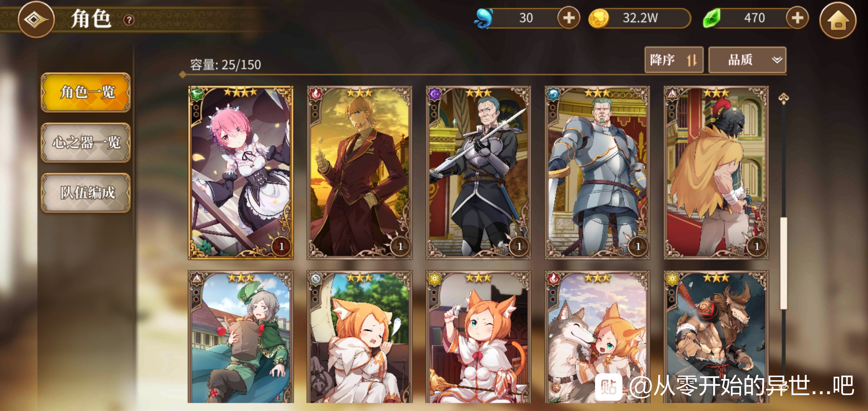The width and height of the screenshot is (868, 411).
Task: Click the home button icon
Action: [838, 20]
